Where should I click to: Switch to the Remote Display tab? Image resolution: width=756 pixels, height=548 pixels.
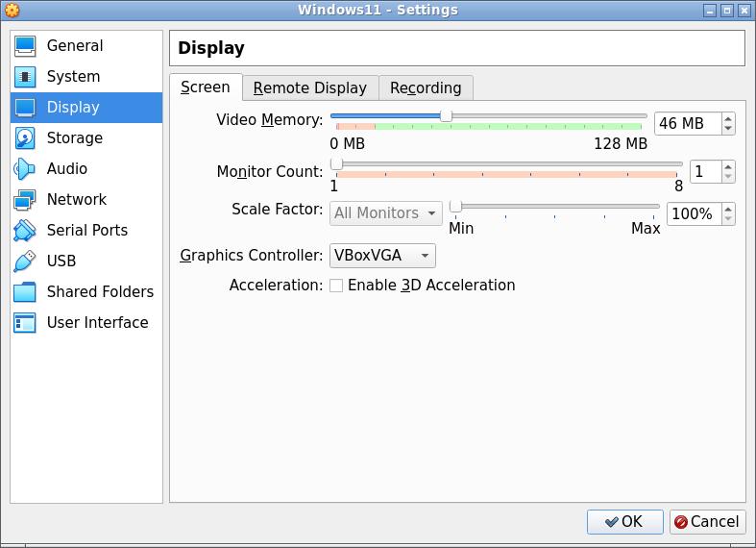pyautogui.click(x=310, y=88)
